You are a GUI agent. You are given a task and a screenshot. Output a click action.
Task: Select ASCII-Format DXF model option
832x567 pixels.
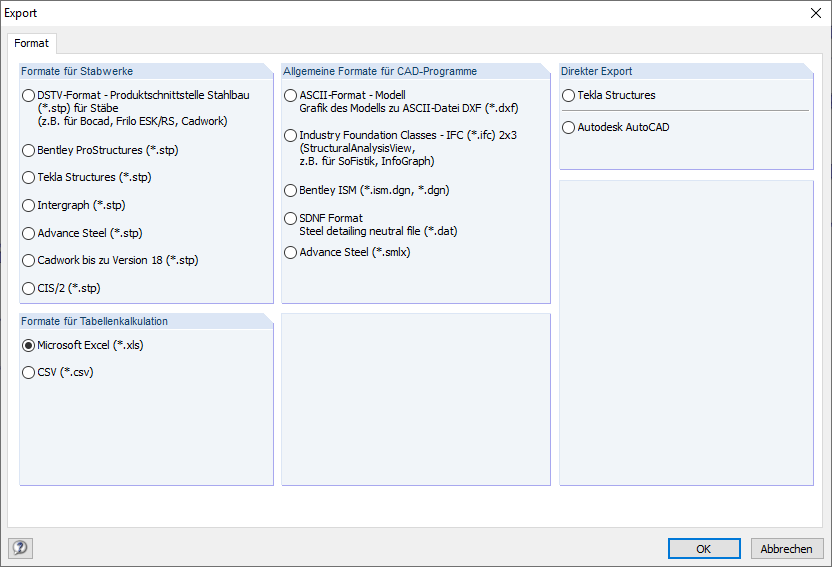coord(290,95)
